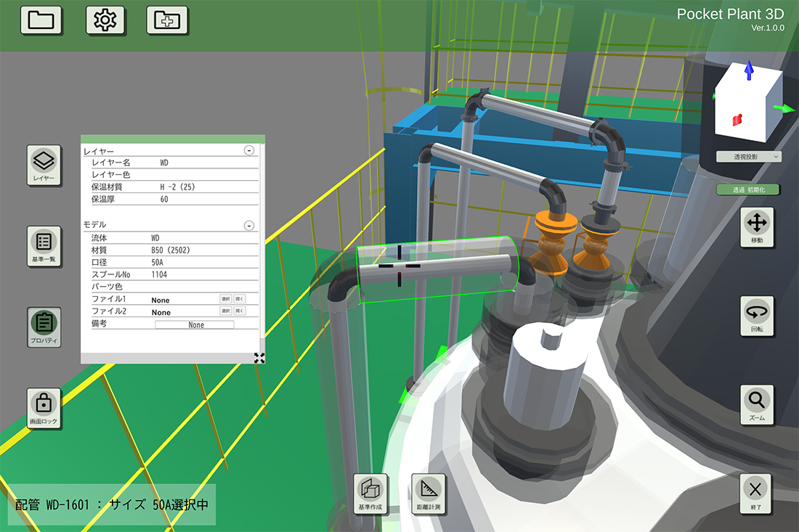Click the 終了 exit button
Image resolution: width=799 pixels, height=532 pixels.
coord(755,494)
